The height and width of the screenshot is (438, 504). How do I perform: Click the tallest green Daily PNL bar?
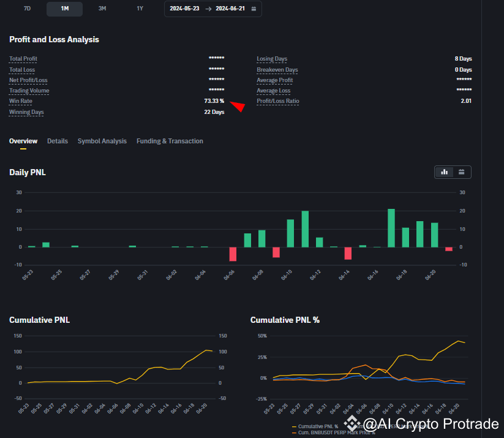pyautogui.click(x=391, y=228)
